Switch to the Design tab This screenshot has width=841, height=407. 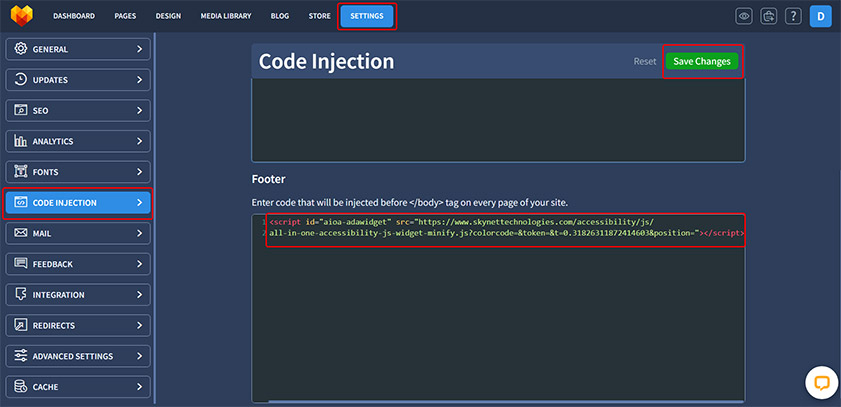168,16
